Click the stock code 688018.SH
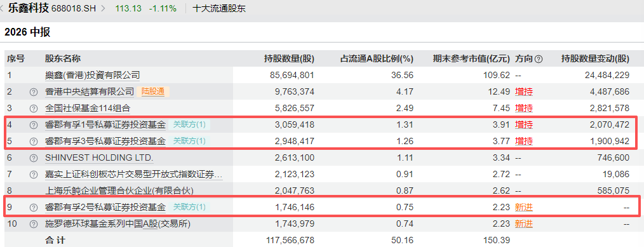Screen dimensions: 644x247 click(x=73, y=8)
